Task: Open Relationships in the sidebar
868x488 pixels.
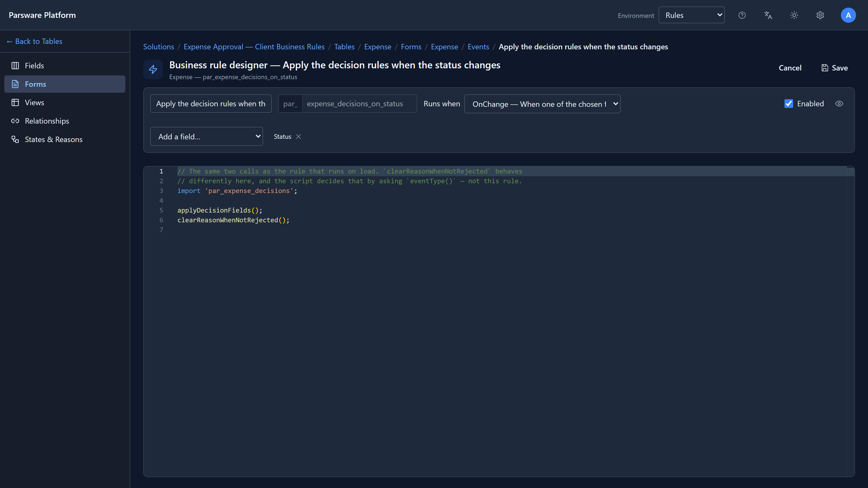Action: click(65, 121)
